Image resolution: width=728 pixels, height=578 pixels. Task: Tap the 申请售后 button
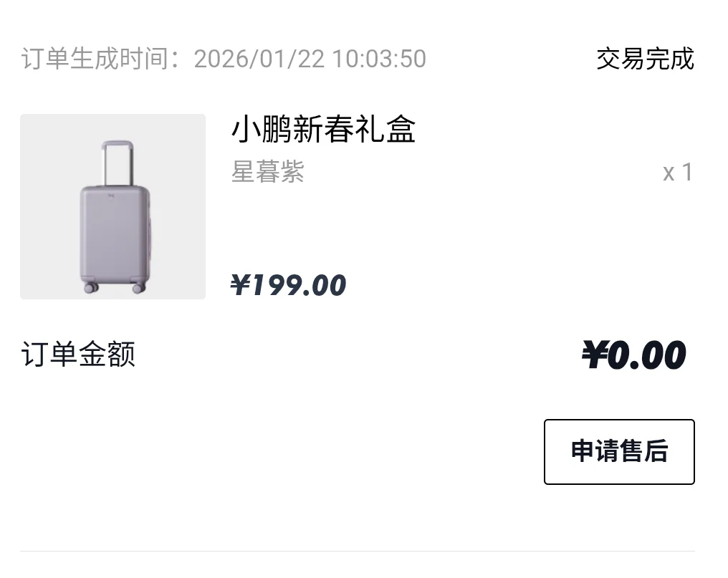(619, 452)
